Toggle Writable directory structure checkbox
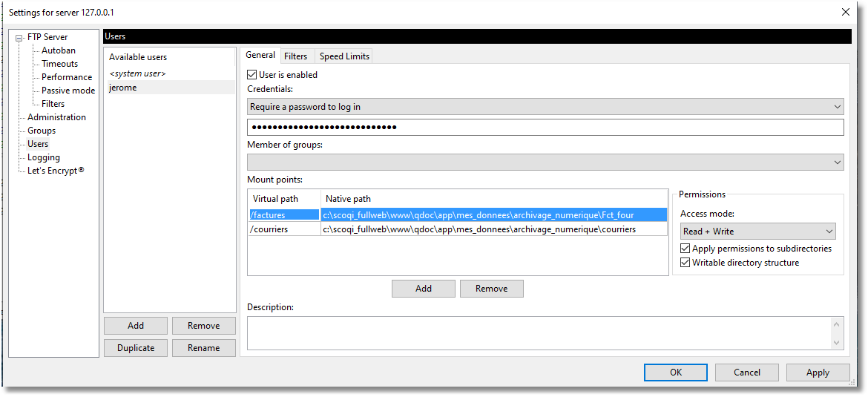868x397 pixels. [685, 263]
